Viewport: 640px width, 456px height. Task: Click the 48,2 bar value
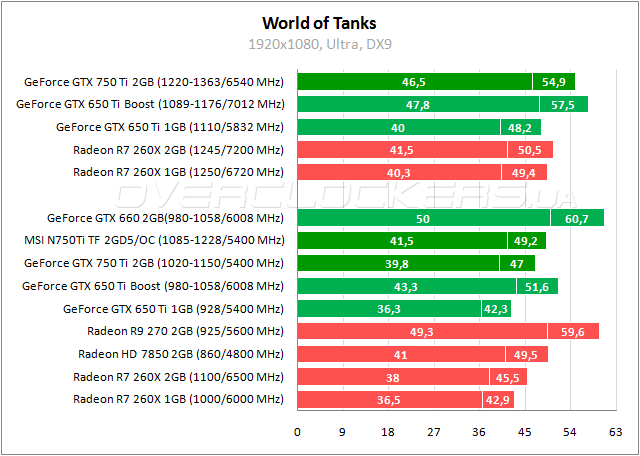pyautogui.click(x=520, y=128)
